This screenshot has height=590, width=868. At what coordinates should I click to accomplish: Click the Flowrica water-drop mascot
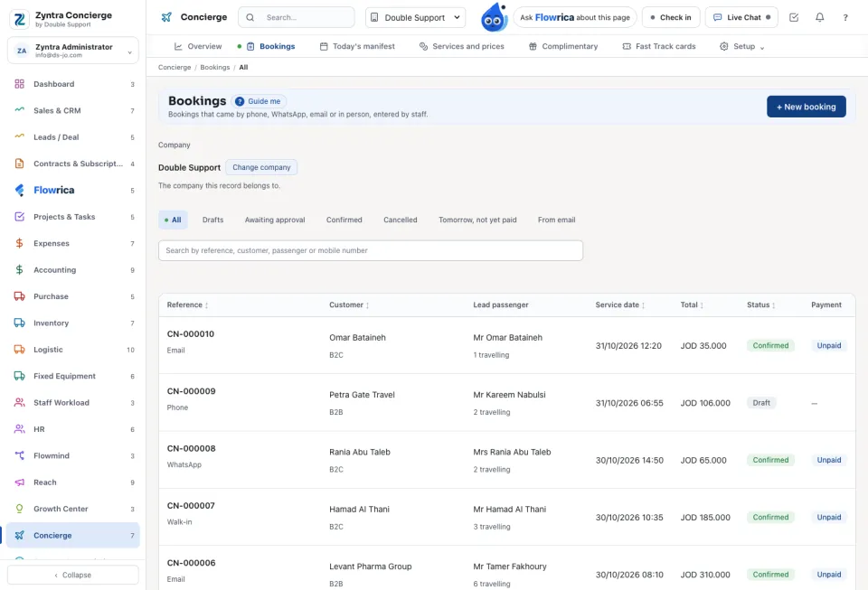pyautogui.click(x=494, y=18)
